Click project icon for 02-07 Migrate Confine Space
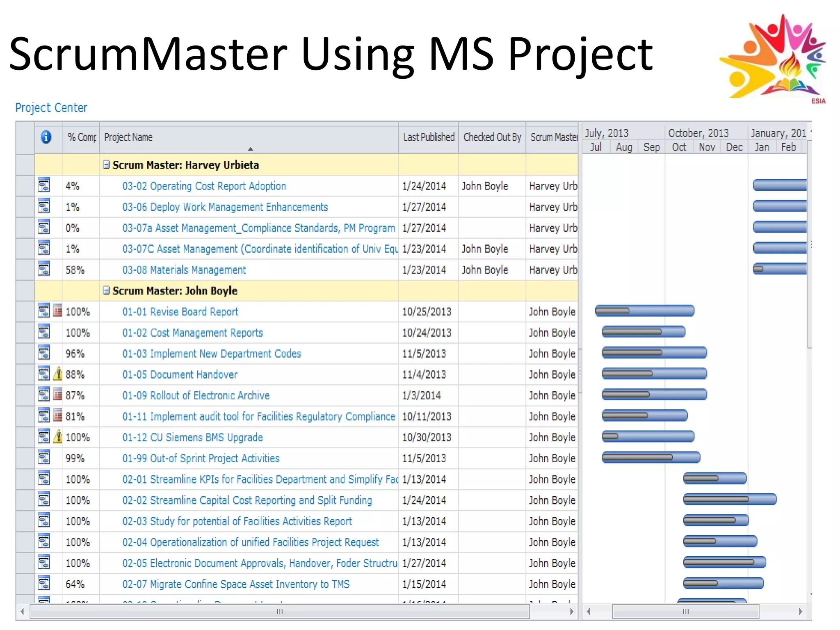Image resolution: width=840 pixels, height=630 pixels. point(44,583)
